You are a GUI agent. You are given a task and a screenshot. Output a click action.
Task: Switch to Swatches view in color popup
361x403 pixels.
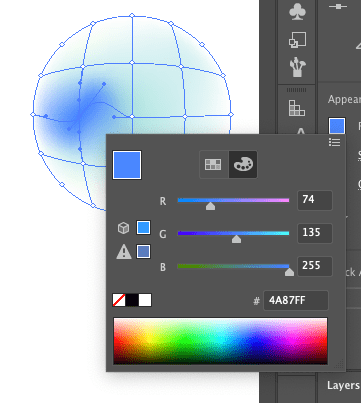coord(213,164)
